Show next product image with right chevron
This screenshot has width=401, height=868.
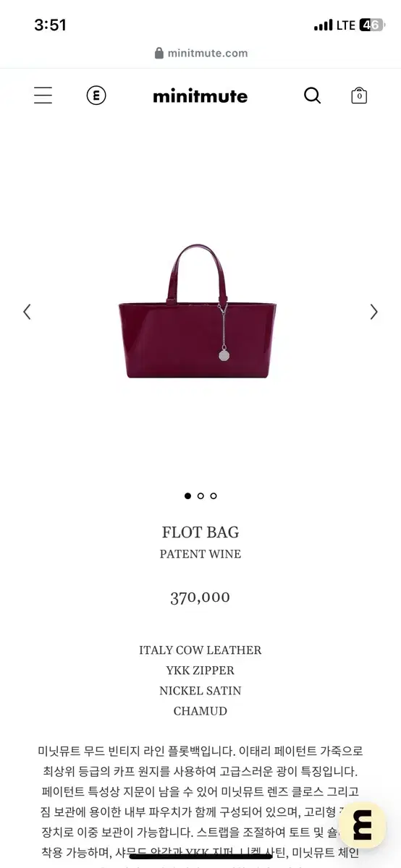pos(374,312)
